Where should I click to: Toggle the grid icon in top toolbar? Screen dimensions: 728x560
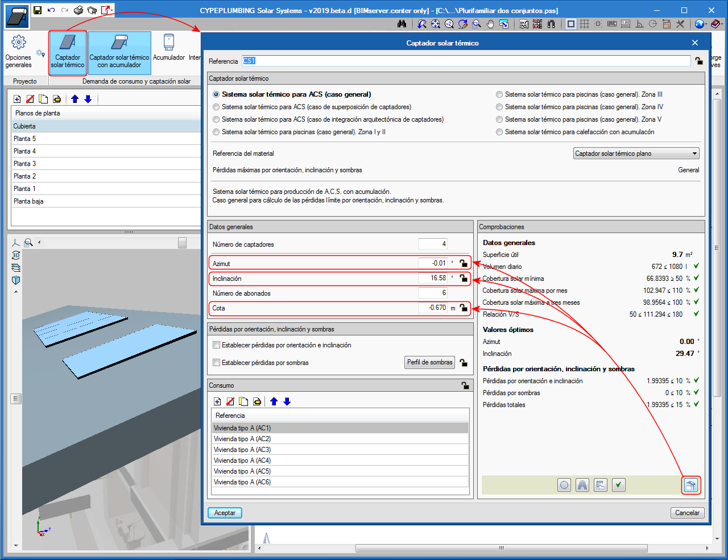tap(585, 24)
